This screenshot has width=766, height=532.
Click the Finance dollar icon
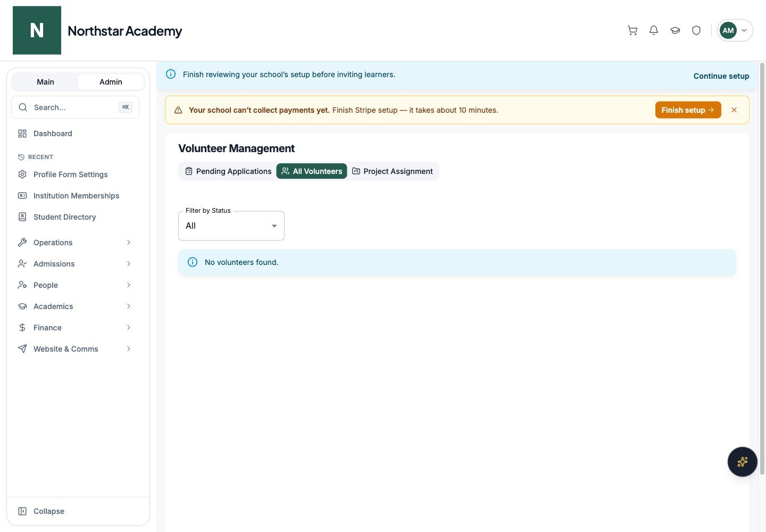22,328
